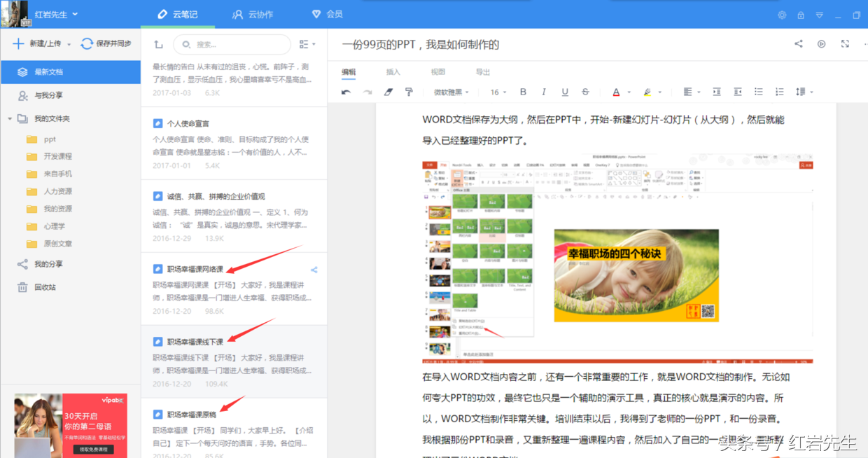Open the settings gear in title bar
The image size is (868, 458).
(x=782, y=15)
